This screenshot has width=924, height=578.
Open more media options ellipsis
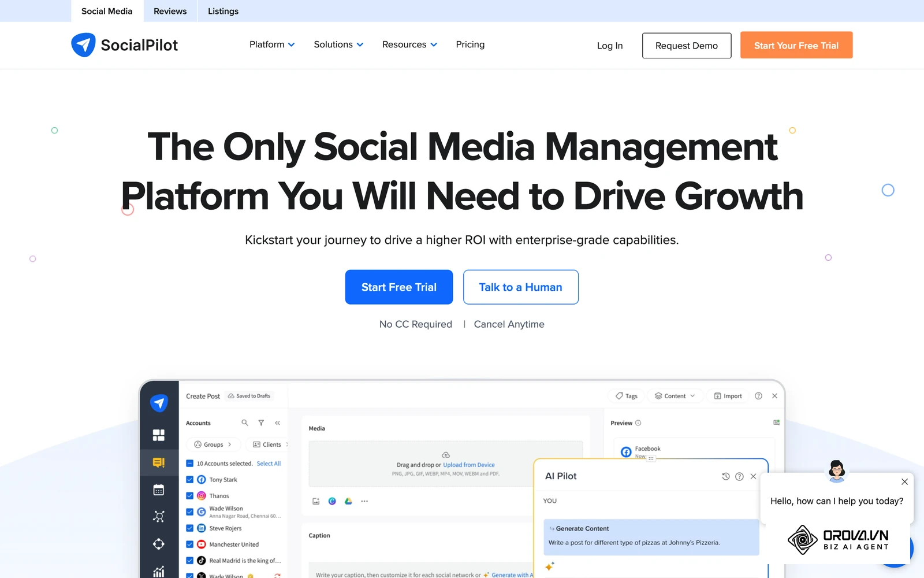pyautogui.click(x=364, y=501)
